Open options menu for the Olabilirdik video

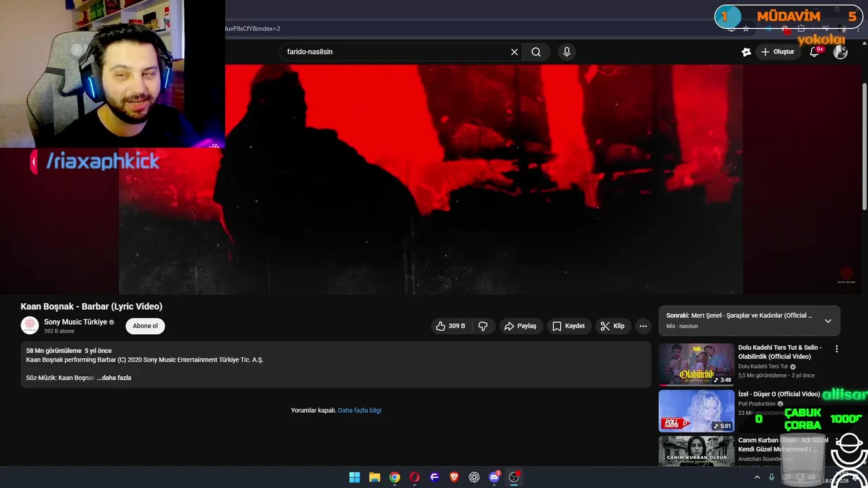[836, 349]
